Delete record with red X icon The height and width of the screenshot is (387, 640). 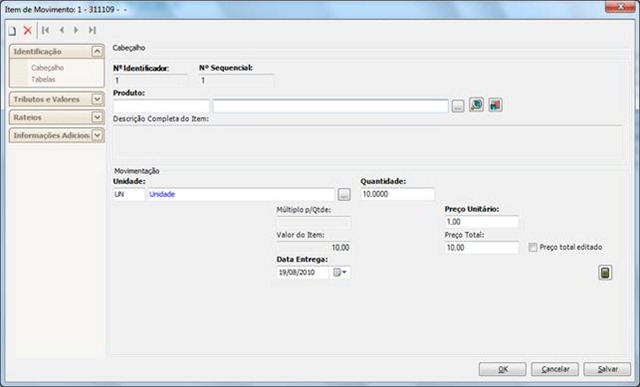[x=27, y=30]
